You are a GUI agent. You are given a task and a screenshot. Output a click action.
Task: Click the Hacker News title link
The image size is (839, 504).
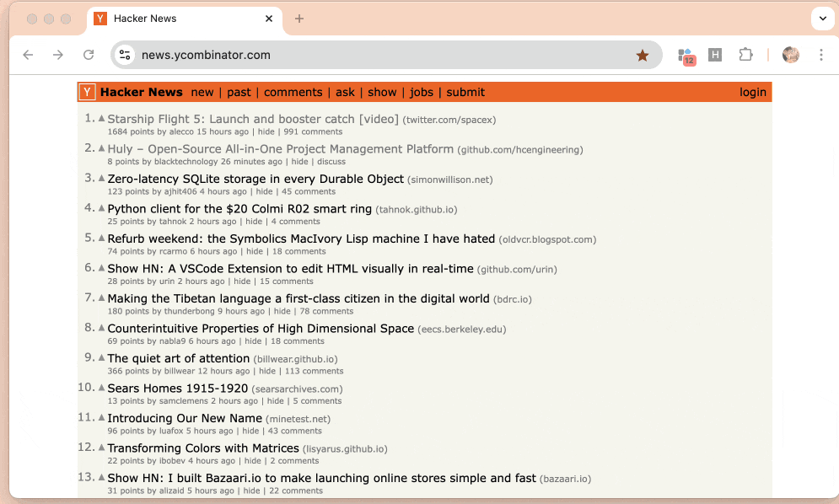pyautogui.click(x=142, y=92)
